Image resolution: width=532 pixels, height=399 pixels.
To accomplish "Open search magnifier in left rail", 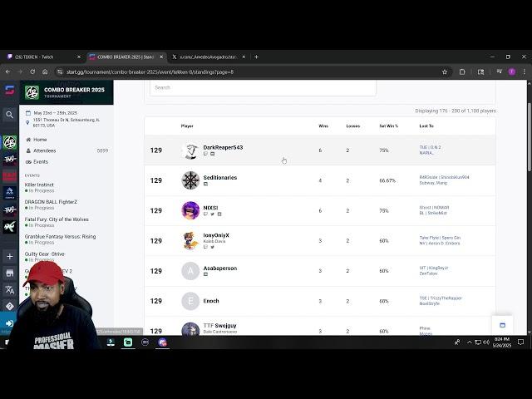I will [9, 115].
